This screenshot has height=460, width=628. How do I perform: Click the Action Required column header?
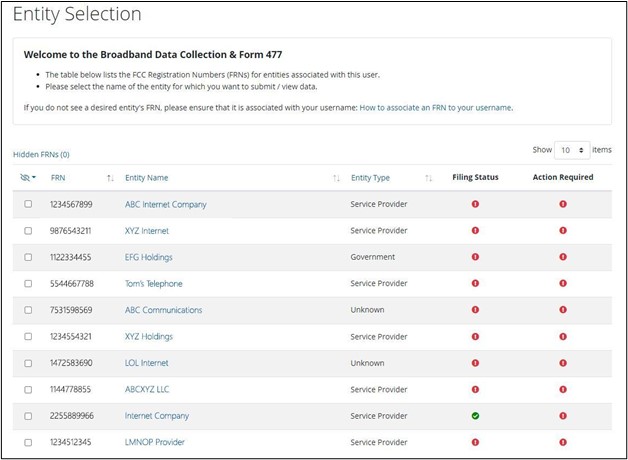point(563,178)
